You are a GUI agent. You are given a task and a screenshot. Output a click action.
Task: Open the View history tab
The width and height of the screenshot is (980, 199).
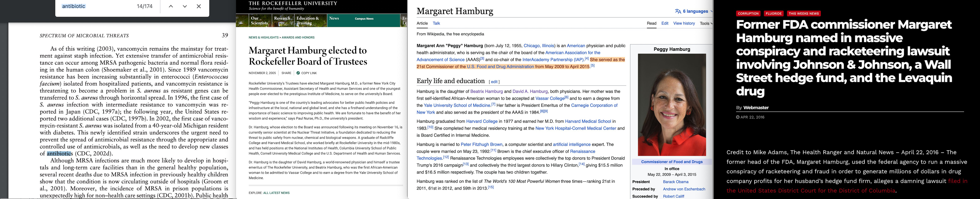click(684, 23)
